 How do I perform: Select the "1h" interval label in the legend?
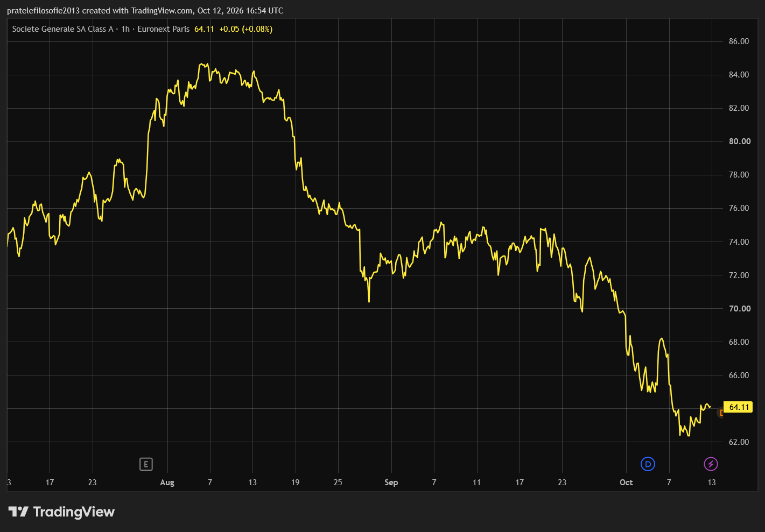[125, 29]
